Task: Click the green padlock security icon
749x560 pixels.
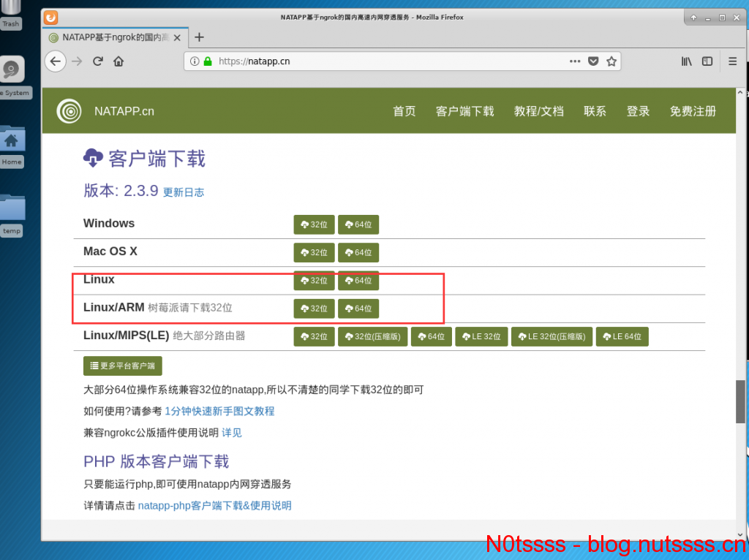Action: (x=208, y=61)
